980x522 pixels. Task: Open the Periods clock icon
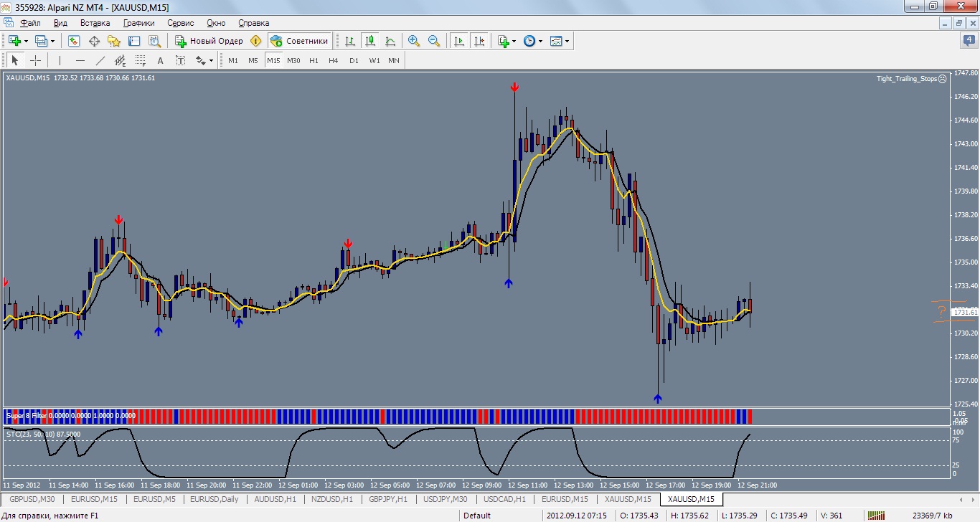coord(529,41)
